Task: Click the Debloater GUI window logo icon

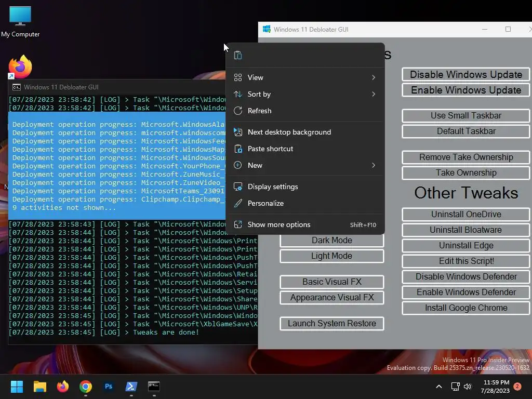Action: click(267, 29)
